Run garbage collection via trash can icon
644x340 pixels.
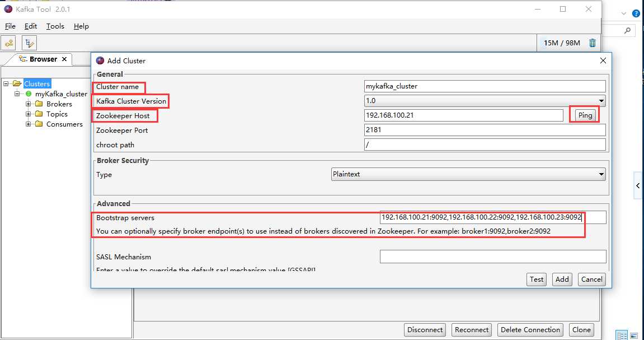(593, 43)
